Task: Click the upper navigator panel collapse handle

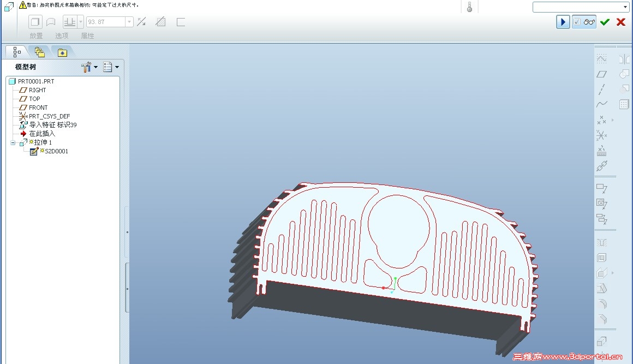Action: pyautogui.click(x=127, y=232)
